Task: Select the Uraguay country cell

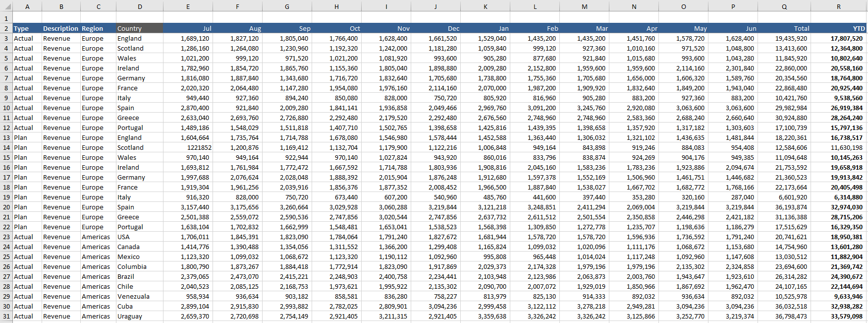Action: pyautogui.click(x=140, y=316)
